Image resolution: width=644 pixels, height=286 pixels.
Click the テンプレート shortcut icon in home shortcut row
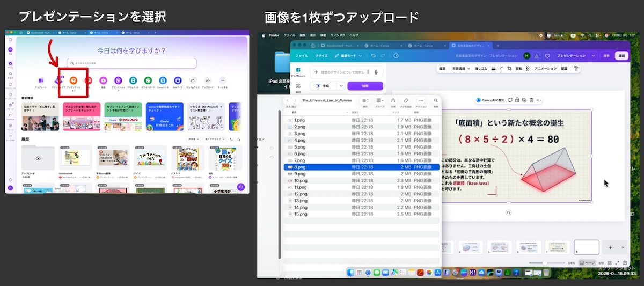click(41, 80)
